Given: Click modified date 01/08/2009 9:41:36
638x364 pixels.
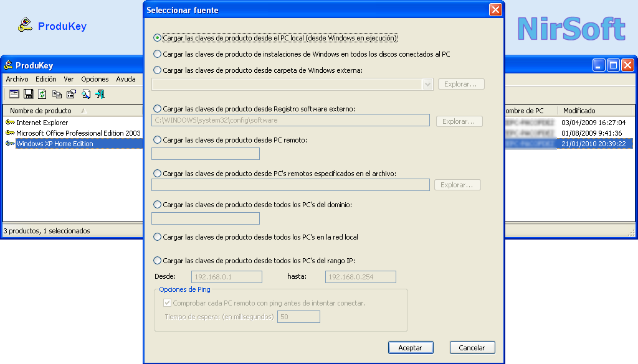Looking at the screenshot, I should [592, 133].
